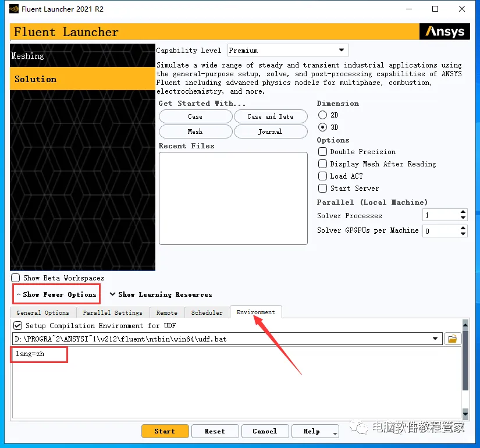Switch to the Remote tab
This screenshot has width=480, height=448.
click(167, 312)
